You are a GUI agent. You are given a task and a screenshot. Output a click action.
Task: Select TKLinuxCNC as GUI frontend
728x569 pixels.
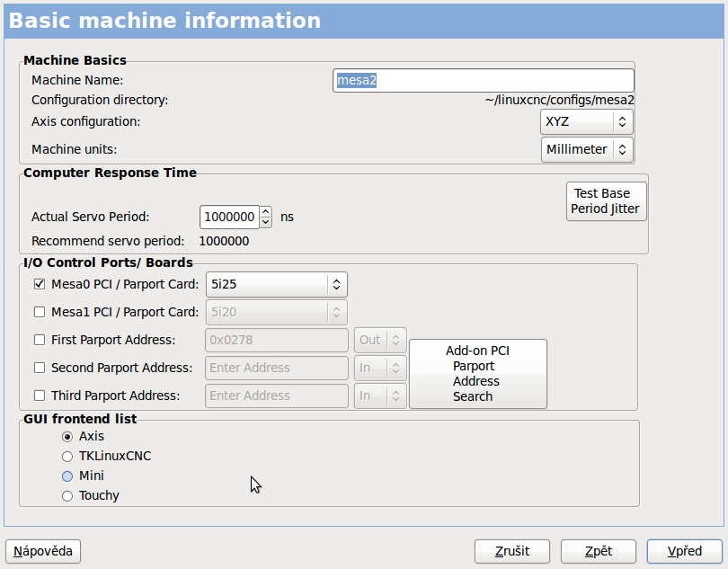click(67, 456)
